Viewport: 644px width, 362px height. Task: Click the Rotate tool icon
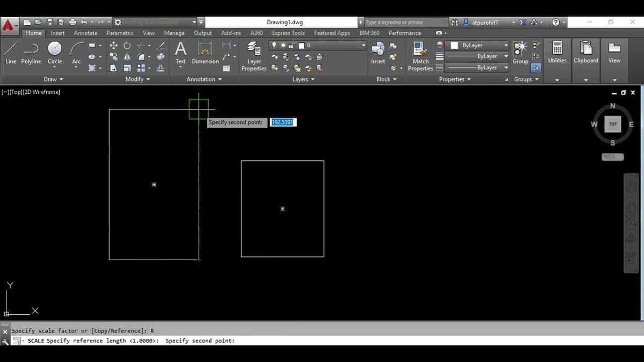coord(127,46)
